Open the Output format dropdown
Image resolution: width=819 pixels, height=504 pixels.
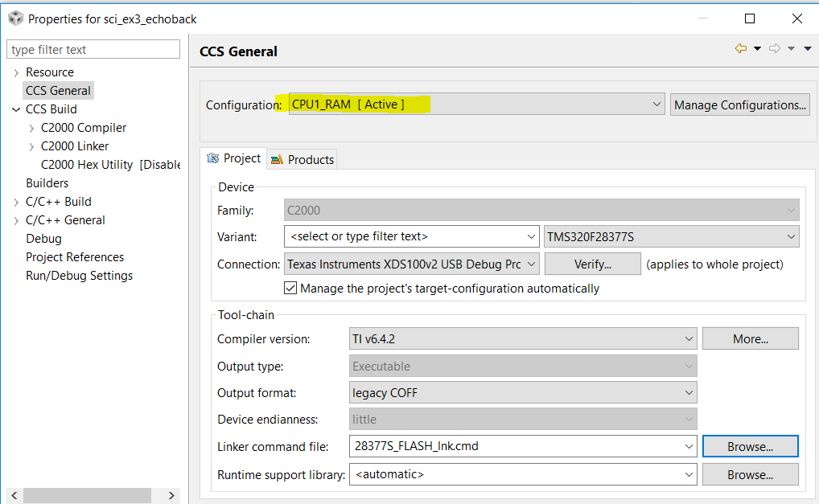click(689, 391)
